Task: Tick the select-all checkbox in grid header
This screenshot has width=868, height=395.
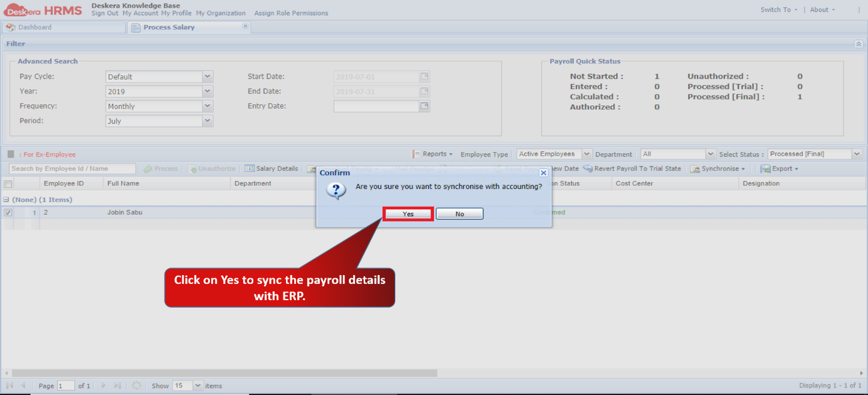Action: click(x=8, y=184)
